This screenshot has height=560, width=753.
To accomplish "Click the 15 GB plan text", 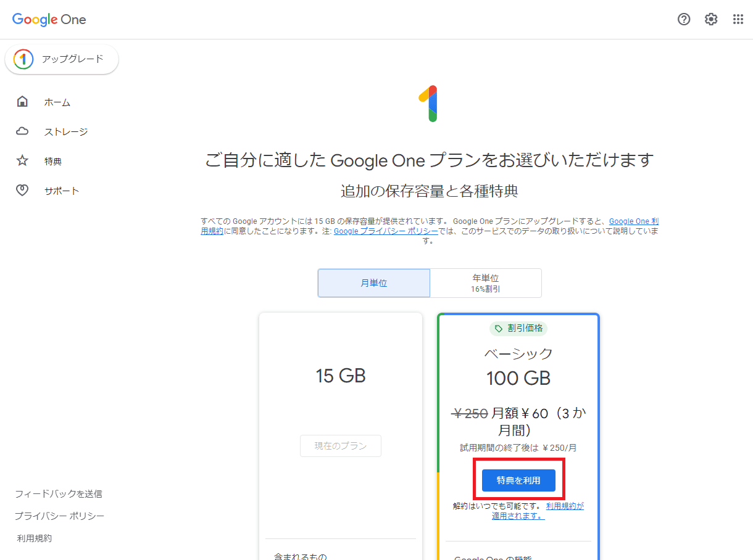I will pyautogui.click(x=341, y=376).
